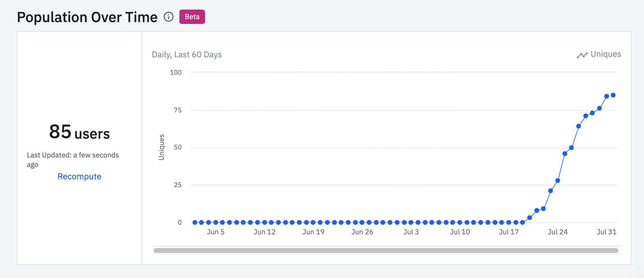Click the rotated Uniques y-axis title
Screen dimensions: 644x278
tap(161, 147)
